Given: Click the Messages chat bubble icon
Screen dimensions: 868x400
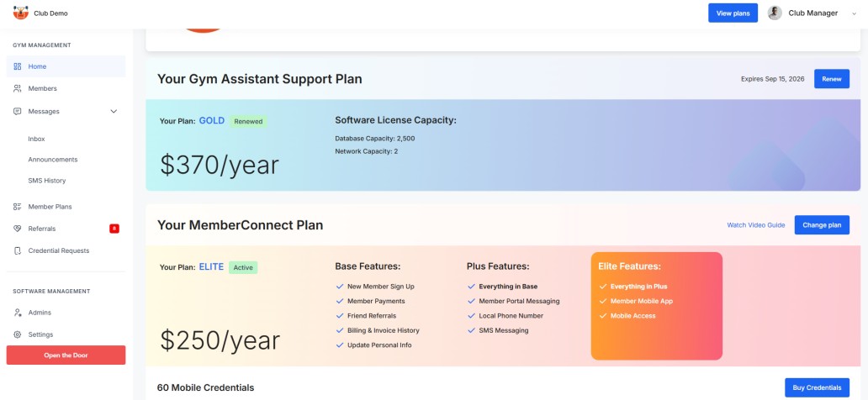Looking at the screenshot, I should pyautogui.click(x=18, y=111).
